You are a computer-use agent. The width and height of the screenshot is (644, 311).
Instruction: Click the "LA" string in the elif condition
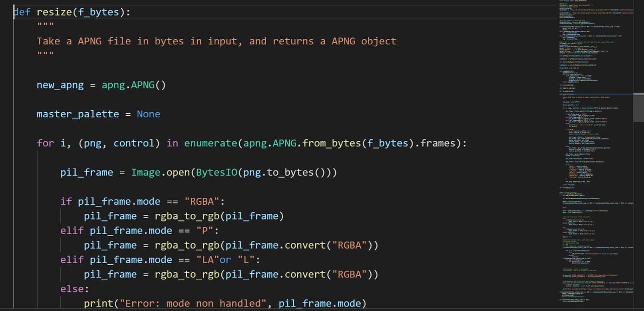pos(206,260)
